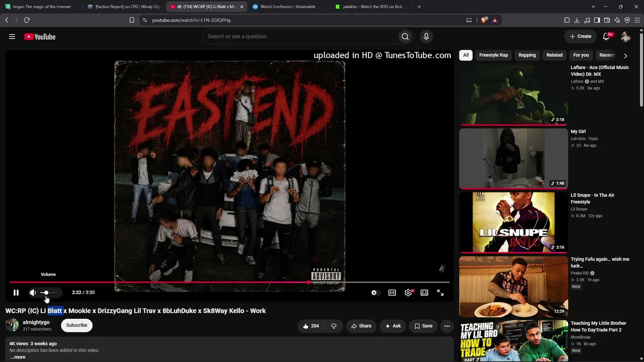
Task: Adjust the volume slider
Action: [x=49, y=293]
